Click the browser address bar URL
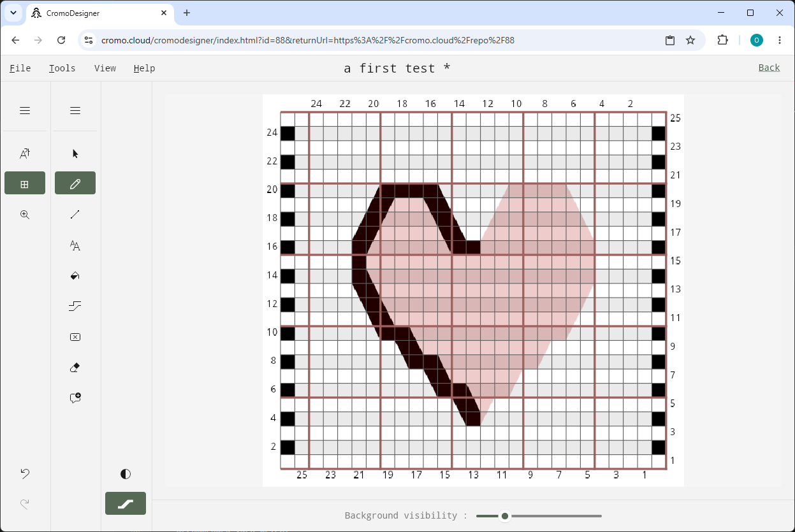This screenshot has width=795, height=532. 308,40
